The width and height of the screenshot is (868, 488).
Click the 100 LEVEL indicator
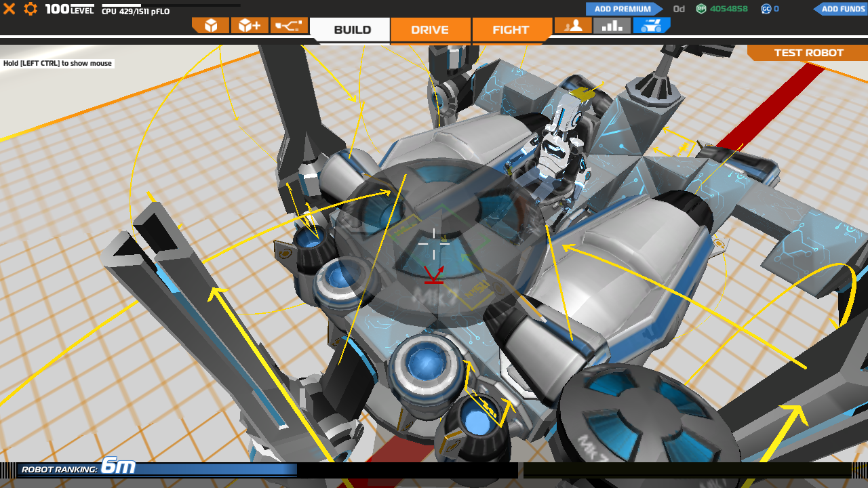(x=70, y=9)
